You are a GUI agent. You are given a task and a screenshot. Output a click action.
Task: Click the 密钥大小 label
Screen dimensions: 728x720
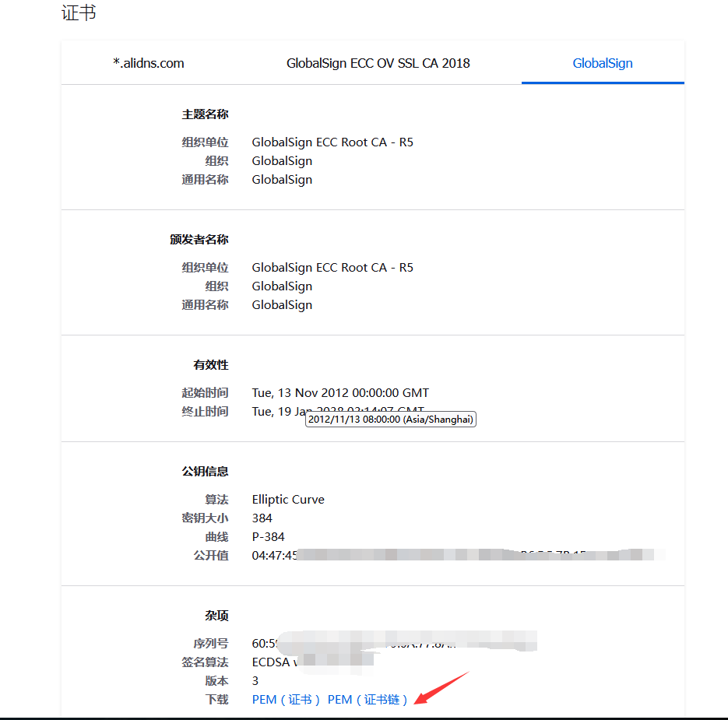coord(205,518)
